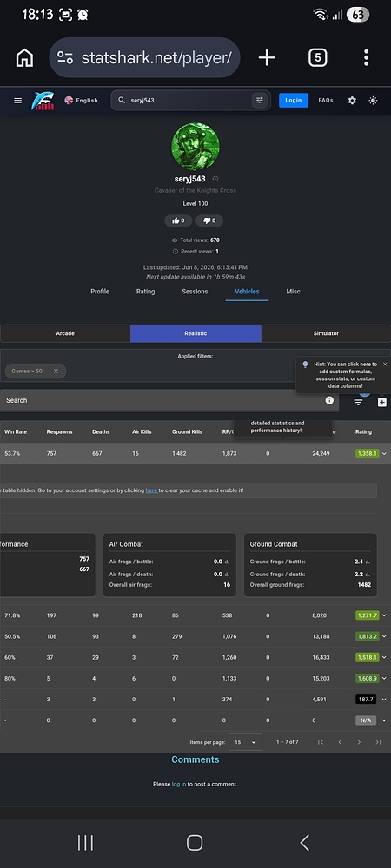
Task: Select the Vehicles tab
Action: point(247,291)
